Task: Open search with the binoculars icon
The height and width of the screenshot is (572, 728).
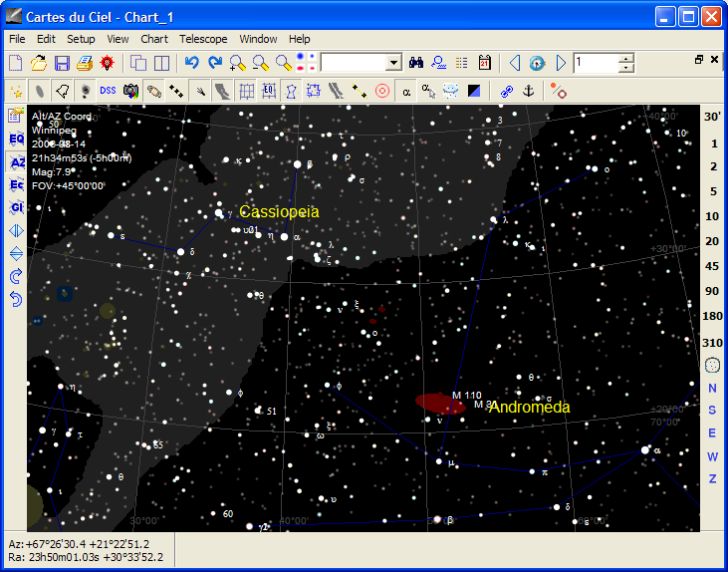Action: pos(416,63)
